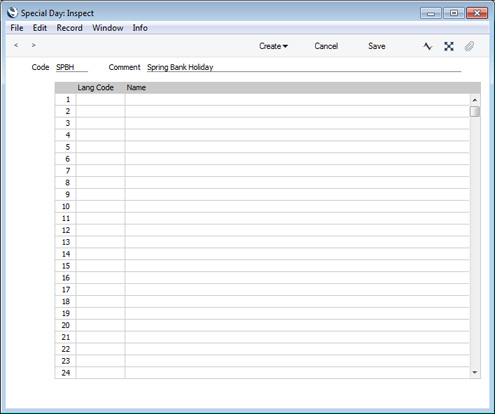
Task: Click the Comment field Spring Bank Holiday
Action: coord(304,67)
